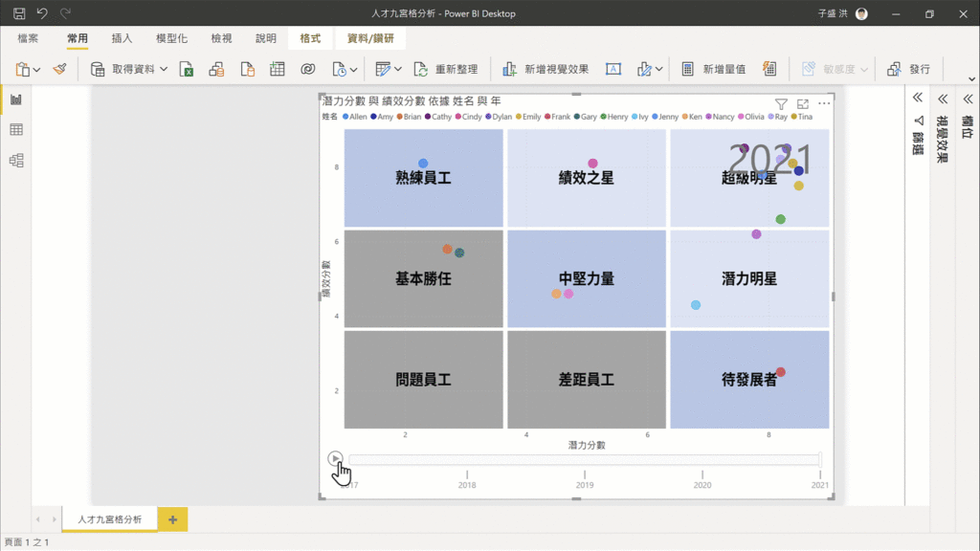
Task: Click the 2018 timeline marker
Action: (x=467, y=480)
